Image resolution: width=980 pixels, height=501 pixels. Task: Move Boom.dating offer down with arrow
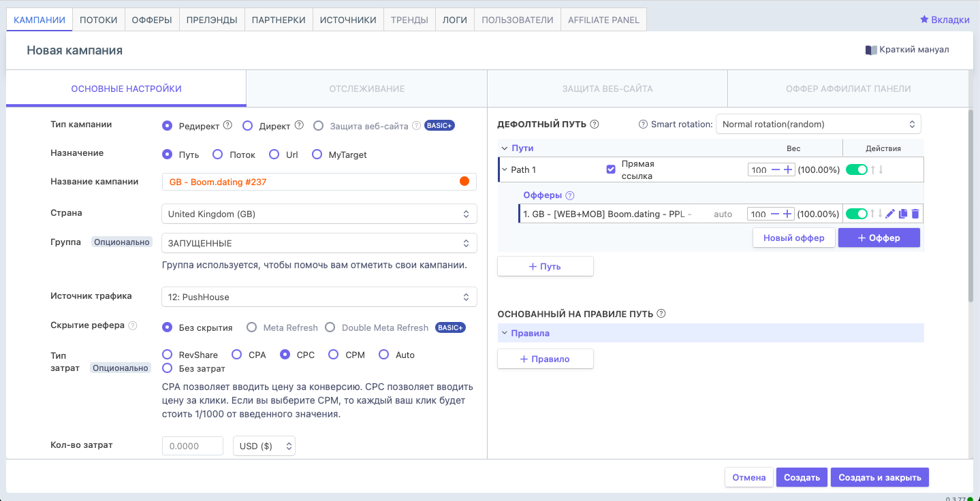coord(881,214)
